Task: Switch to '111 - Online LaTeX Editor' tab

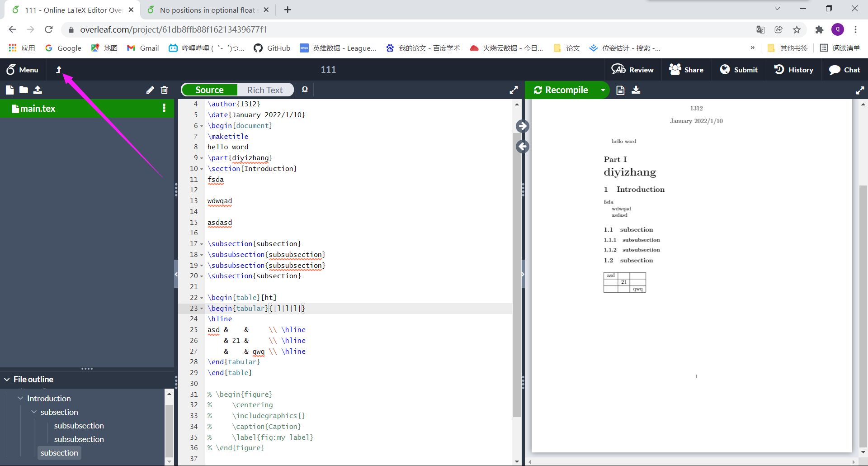Action: [72, 10]
